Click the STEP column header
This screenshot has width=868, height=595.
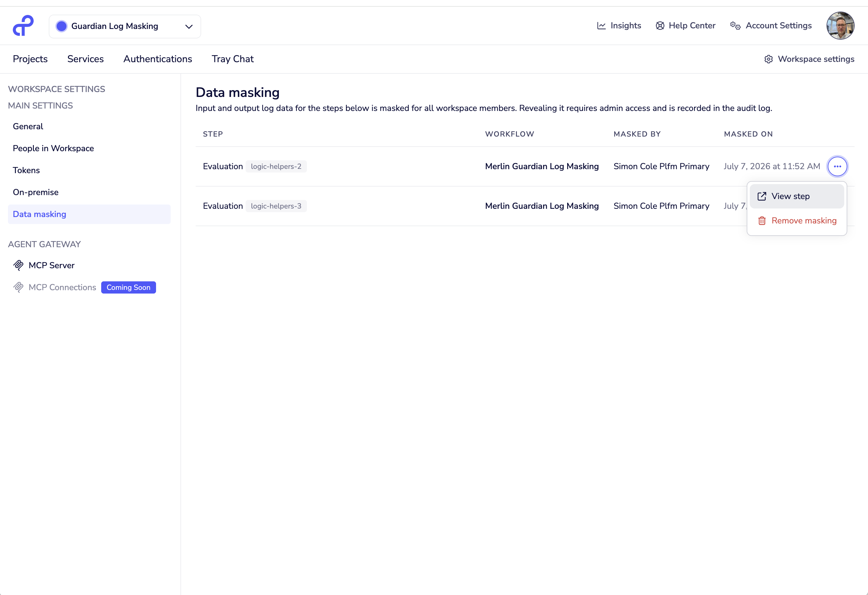(x=213, y=134)
